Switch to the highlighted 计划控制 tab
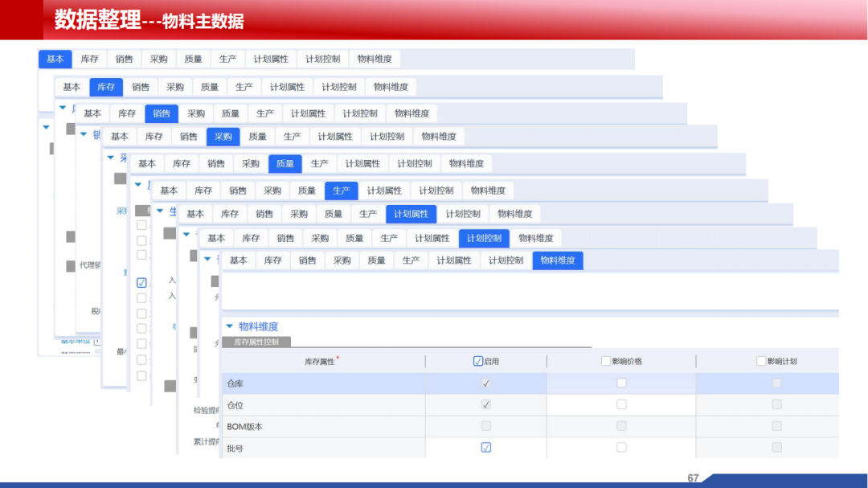This screenshot has width=868, height=488. click(x=483, y=238)
